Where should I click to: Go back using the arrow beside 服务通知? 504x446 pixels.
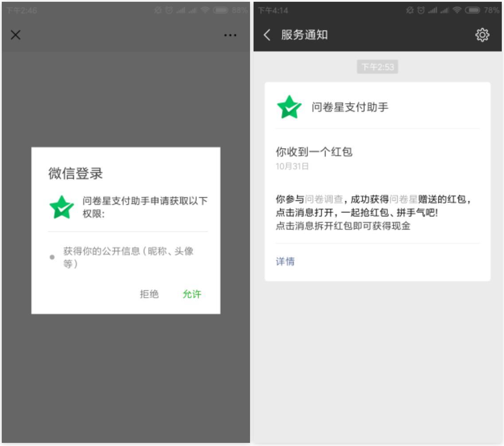pos(267,35)
